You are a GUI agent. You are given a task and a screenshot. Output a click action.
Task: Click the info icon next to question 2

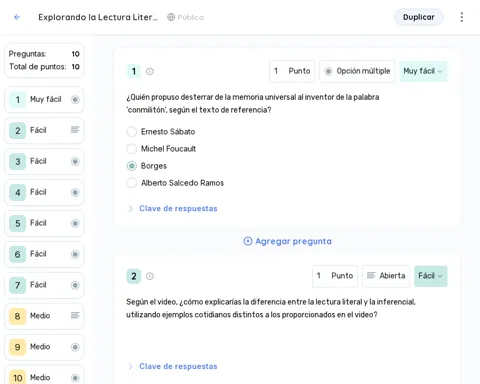(150, 276)
